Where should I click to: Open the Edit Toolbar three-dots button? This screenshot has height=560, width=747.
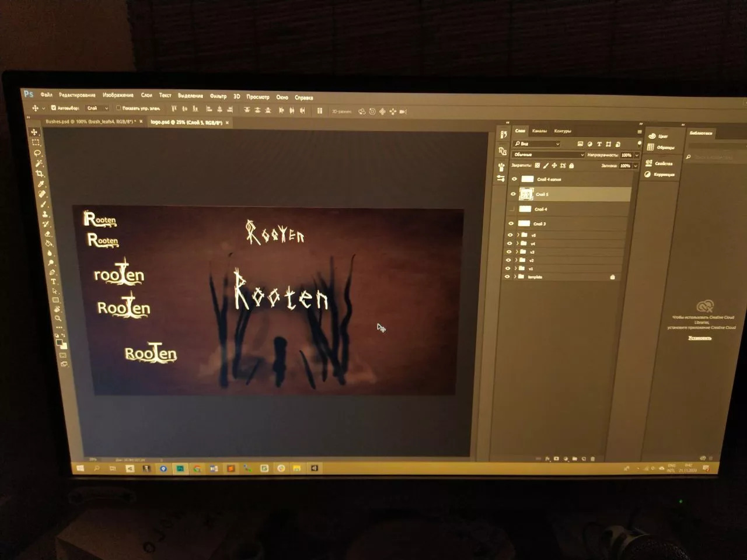click(x=59, y=327)
